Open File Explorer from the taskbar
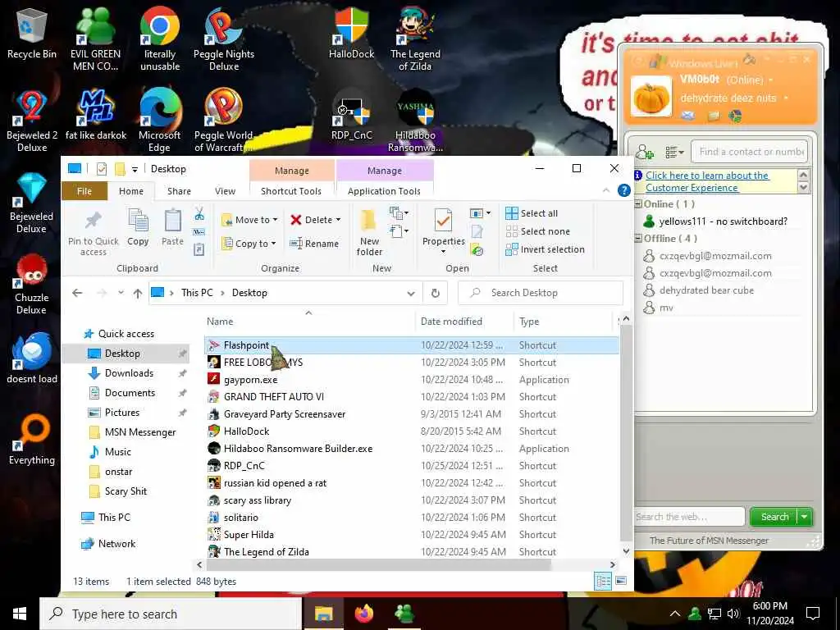Screen dimensions: 840x630 pyautogui.click(x=323, y=614)
